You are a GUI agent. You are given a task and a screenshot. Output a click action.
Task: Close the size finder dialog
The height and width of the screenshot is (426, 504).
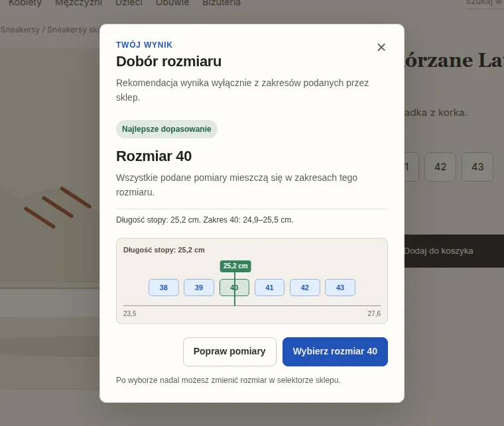click(x=381, y=47)
